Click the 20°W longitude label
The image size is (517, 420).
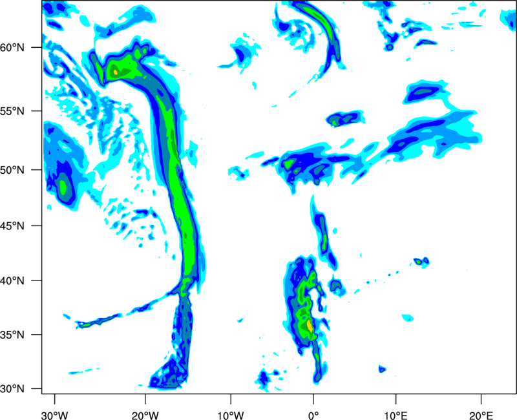(x=145, y=415)
